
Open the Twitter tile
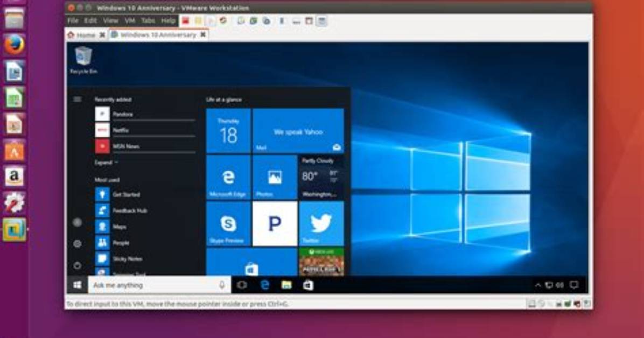pos(321,224)
